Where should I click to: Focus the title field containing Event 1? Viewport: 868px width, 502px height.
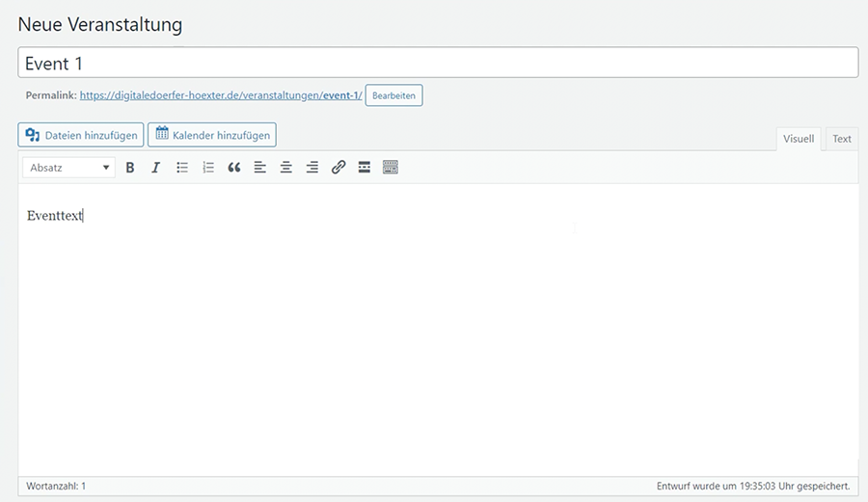tap(438, 64)
